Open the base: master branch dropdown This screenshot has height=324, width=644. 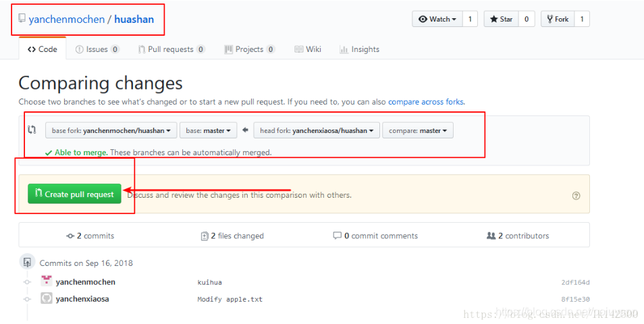point(208,130)
